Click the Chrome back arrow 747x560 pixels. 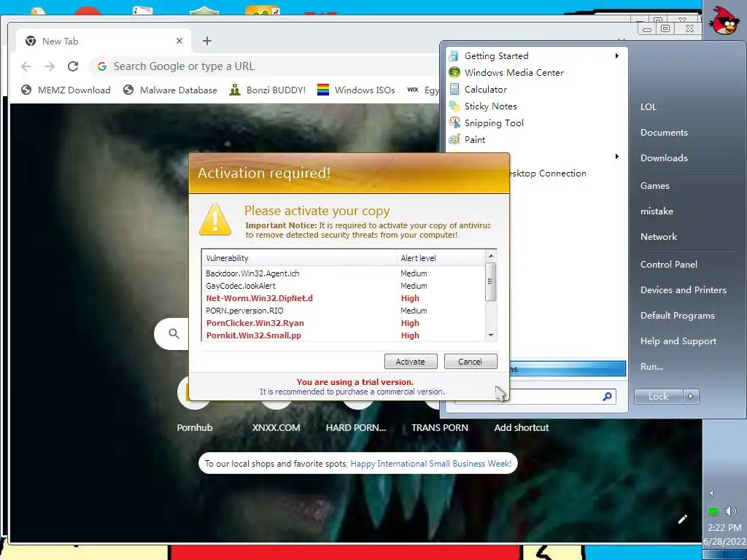tap(27, 66)
